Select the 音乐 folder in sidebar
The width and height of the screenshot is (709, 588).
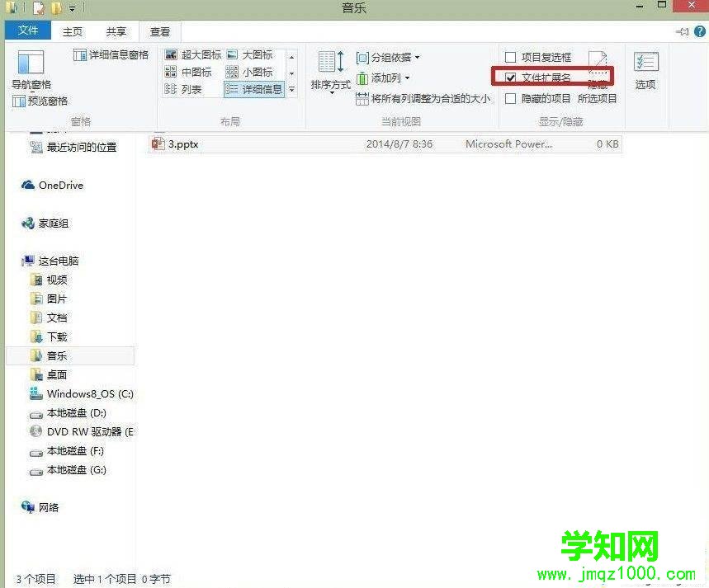point(70,355)
